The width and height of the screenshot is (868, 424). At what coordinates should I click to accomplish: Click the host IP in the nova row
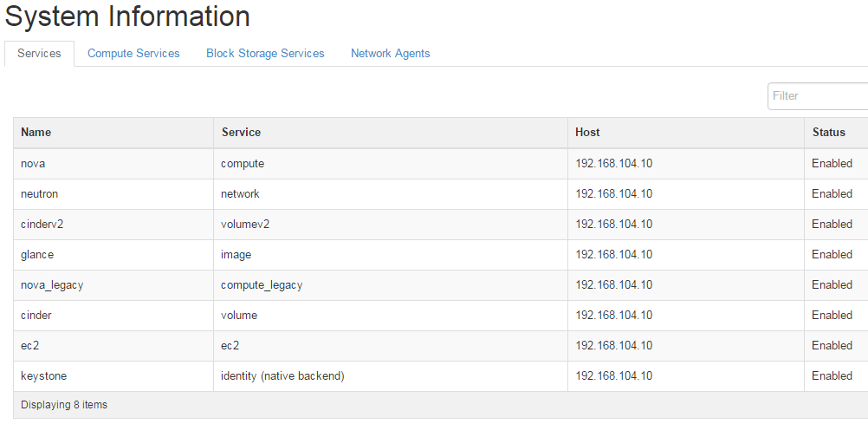click(614, 164)
